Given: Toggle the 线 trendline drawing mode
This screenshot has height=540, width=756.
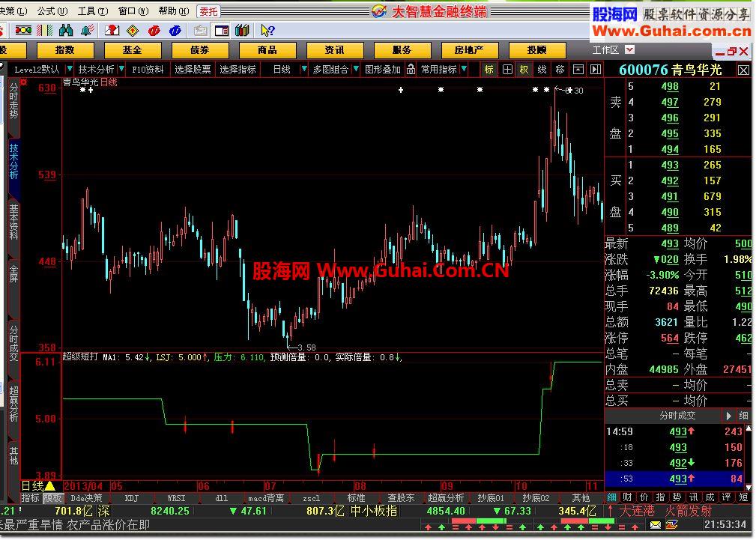Looking at the screenshot, I should [x=543, y=69].
